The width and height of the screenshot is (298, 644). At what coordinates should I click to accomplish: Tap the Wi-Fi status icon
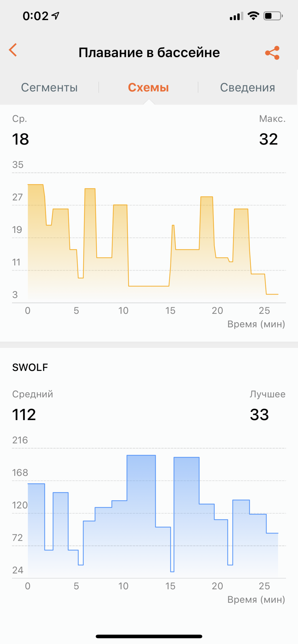pyautogui.click(x=253, y=16)
